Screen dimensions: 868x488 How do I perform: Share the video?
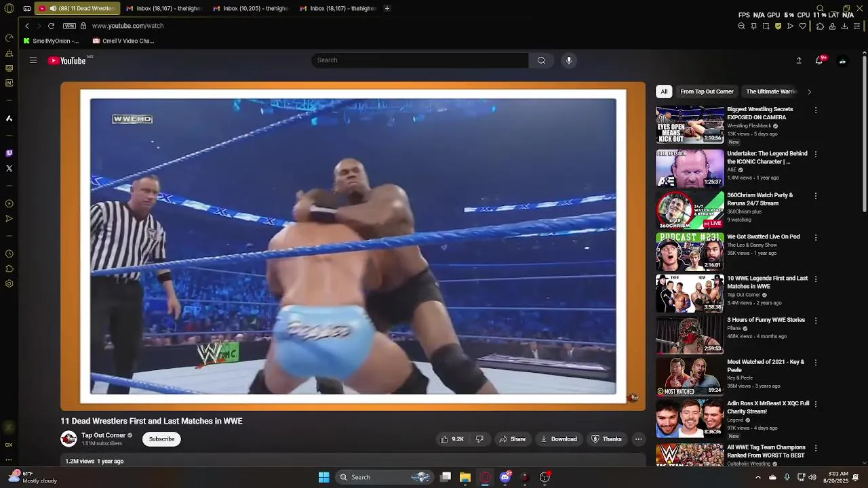[513, 439]
